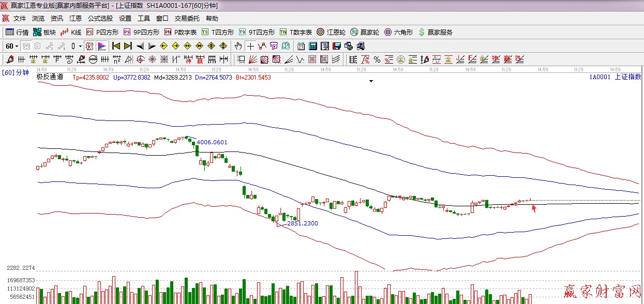Toggle the crosshair cursor button
The image size is (644, 304).
(250, 46)
